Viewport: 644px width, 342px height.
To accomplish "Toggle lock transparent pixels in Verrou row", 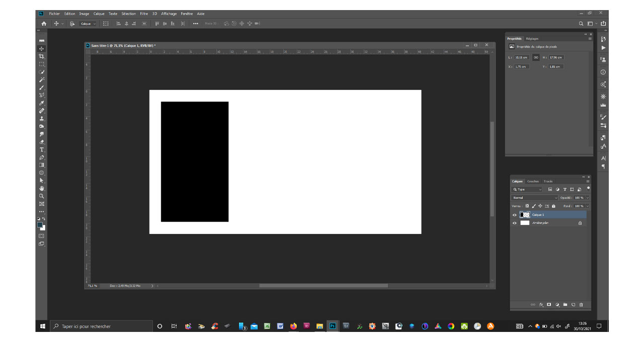I will coord(527,206).
